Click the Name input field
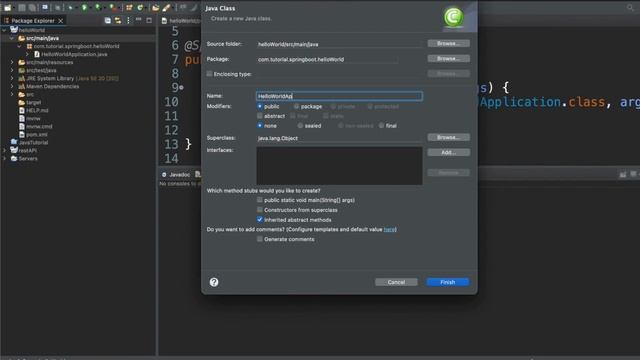Screen dimensions: 640x360 339,96
